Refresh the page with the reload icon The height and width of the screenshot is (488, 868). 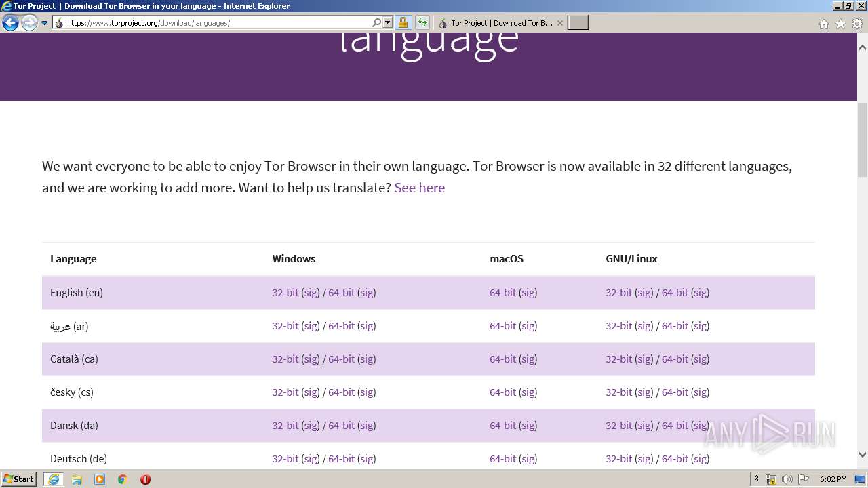point(422,23)
